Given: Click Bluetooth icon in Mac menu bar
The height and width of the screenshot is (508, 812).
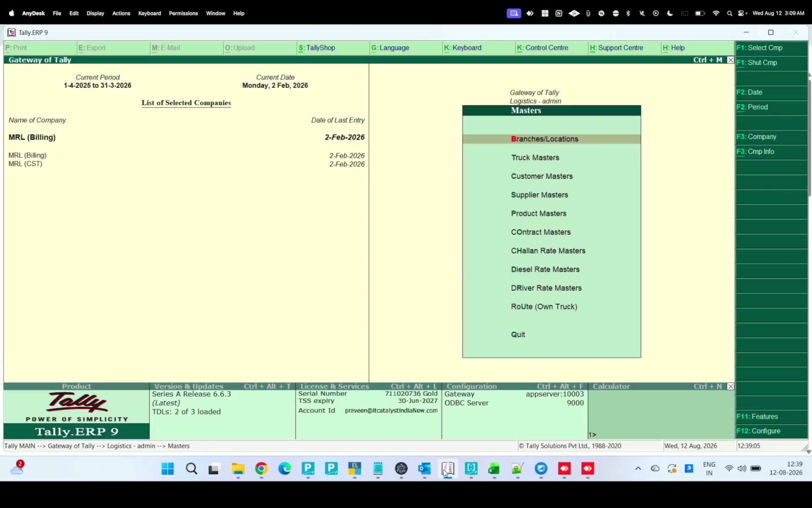Looking at the screenshot, I should click(628, 13).
